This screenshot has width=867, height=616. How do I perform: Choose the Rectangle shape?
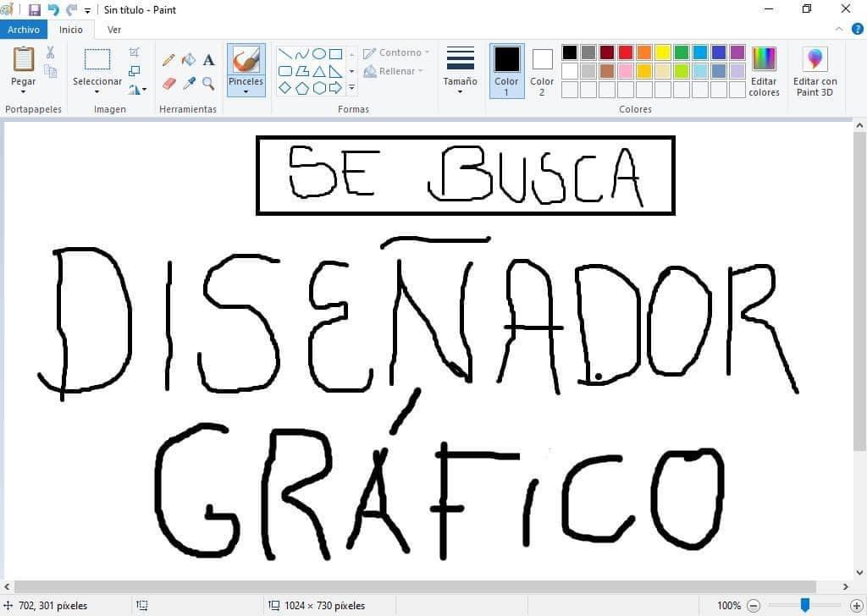335,53
